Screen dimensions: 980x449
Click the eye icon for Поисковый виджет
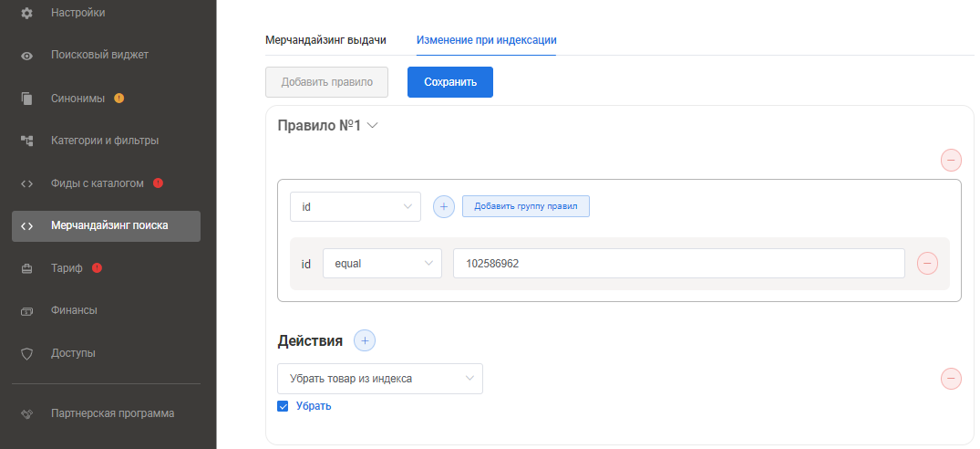coord(27,56)
